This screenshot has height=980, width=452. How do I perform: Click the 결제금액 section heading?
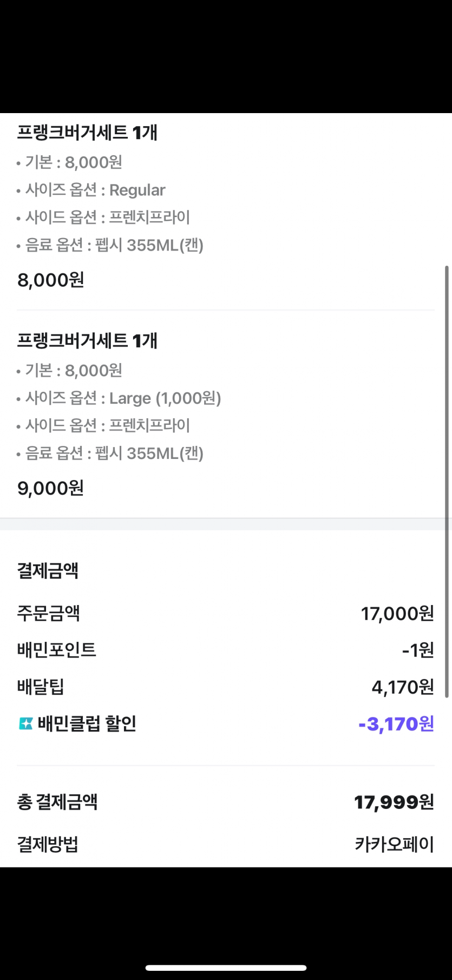pos(48,570)
